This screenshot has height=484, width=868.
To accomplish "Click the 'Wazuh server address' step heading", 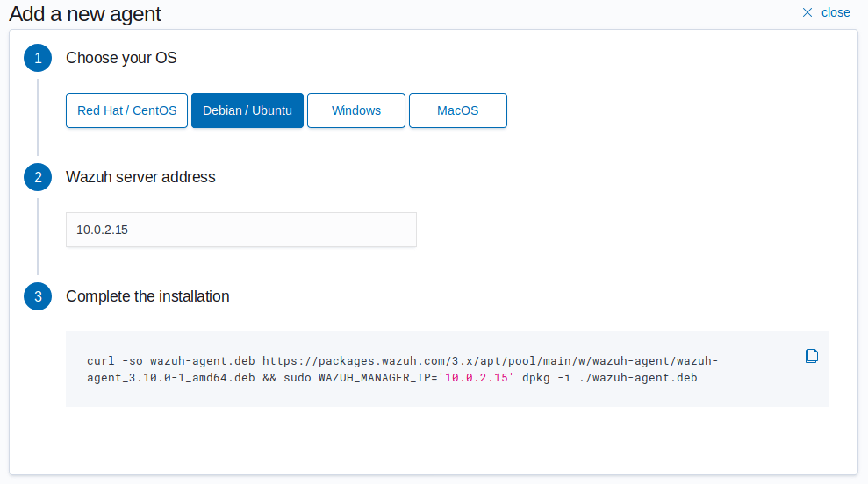I will (x=140, y=177).
